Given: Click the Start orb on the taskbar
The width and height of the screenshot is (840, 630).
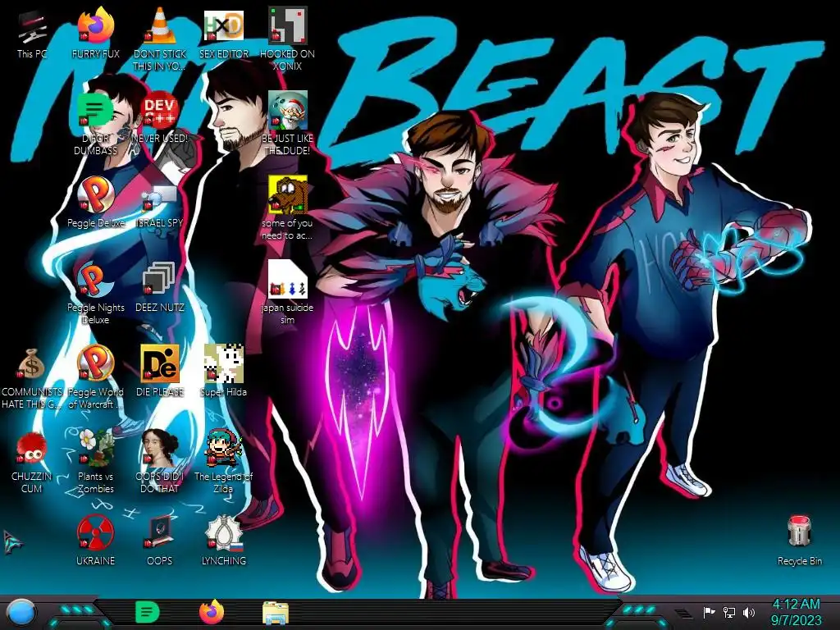Looking at the screenshot, I should (21, 613).
